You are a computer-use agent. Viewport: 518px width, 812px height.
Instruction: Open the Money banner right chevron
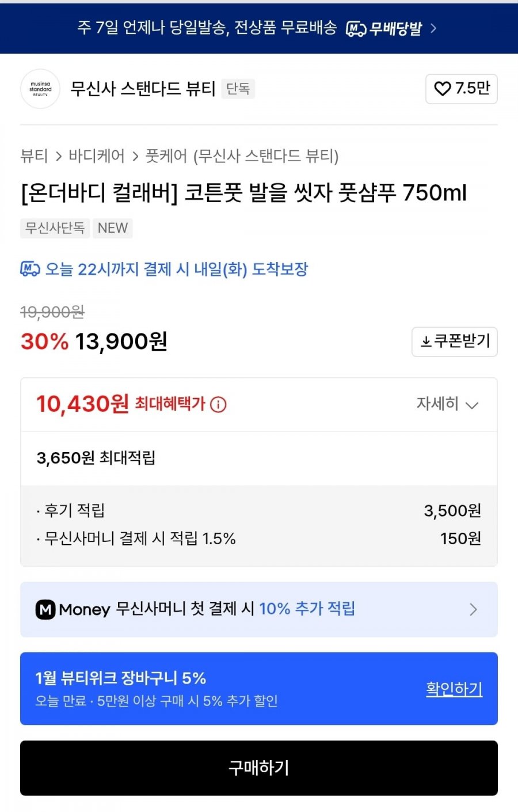pyautogui.click(x=473, y=609)
